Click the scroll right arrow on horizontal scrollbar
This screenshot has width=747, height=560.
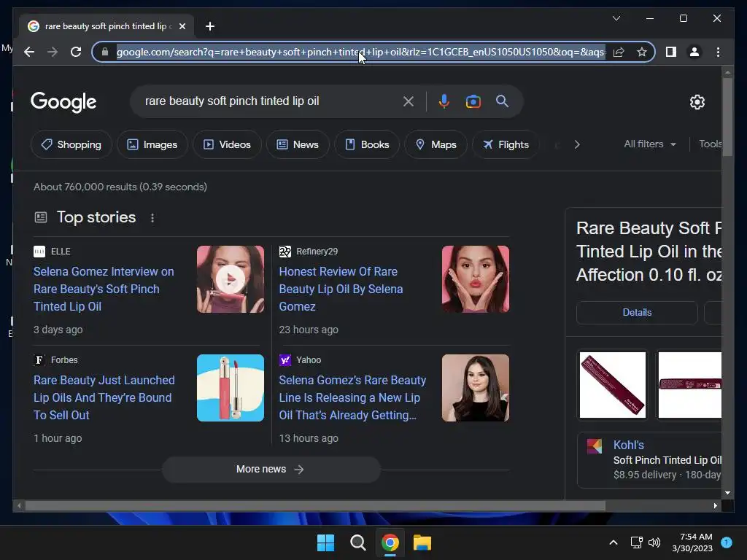click(715, 506)
